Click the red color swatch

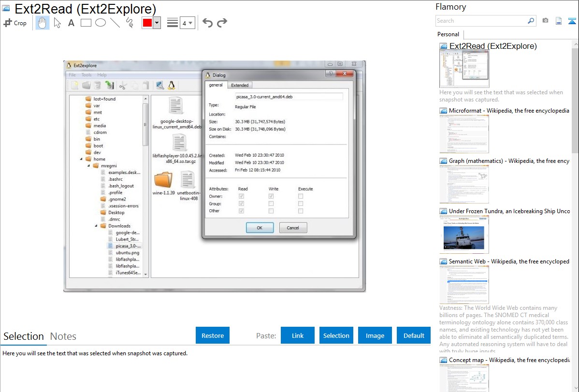(x=147, y=23)
